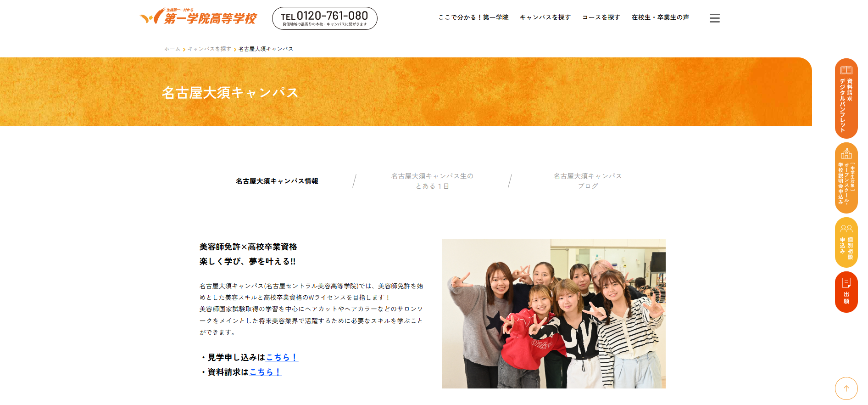Open the hamburger menu icon
Viewport: 868px width, 405px height.
pyautogui.click(x=714, y=18)
